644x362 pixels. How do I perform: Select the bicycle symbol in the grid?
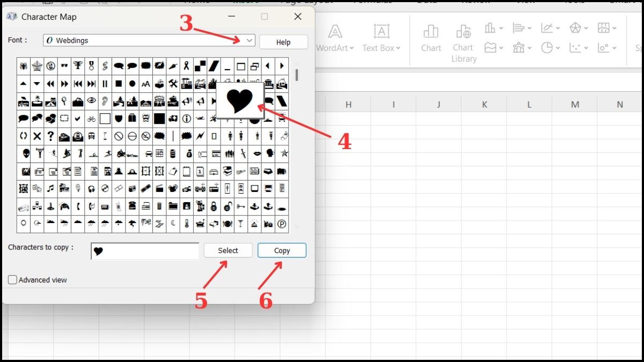coord(92,119)
